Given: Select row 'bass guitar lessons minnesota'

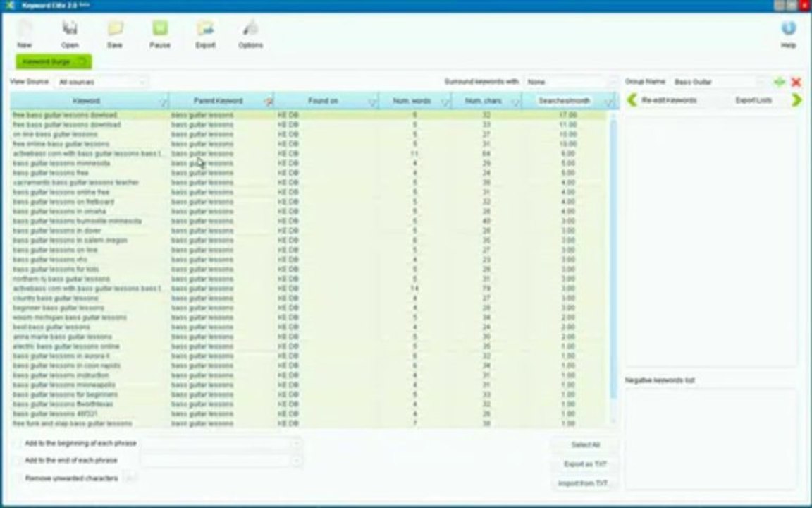Looking at the screenshot, I should pos(309,163).
